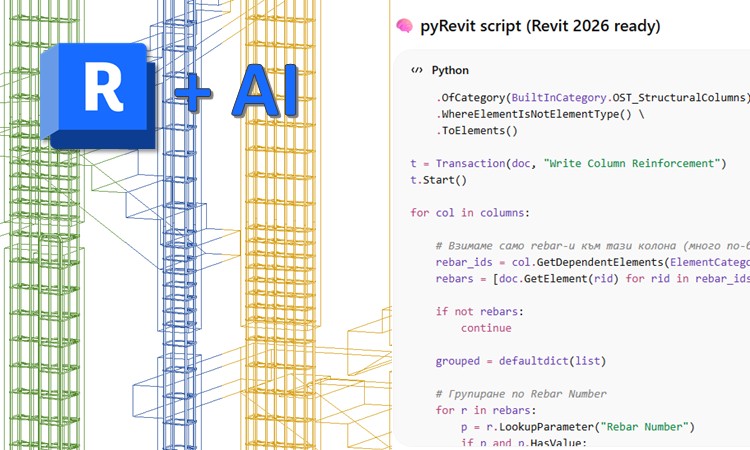
Task: Click the 't.Start()' code line
Action: point(438,180)
